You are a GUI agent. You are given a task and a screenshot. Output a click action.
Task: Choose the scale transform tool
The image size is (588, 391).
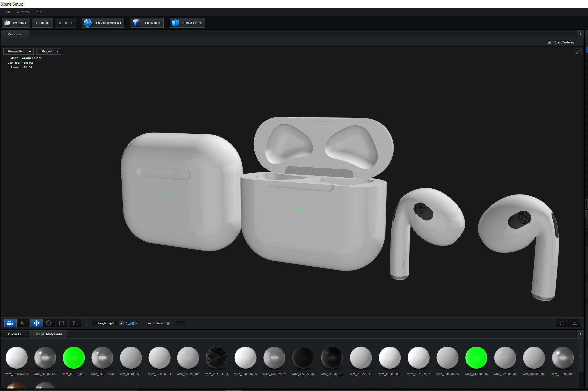pos(61,323)
